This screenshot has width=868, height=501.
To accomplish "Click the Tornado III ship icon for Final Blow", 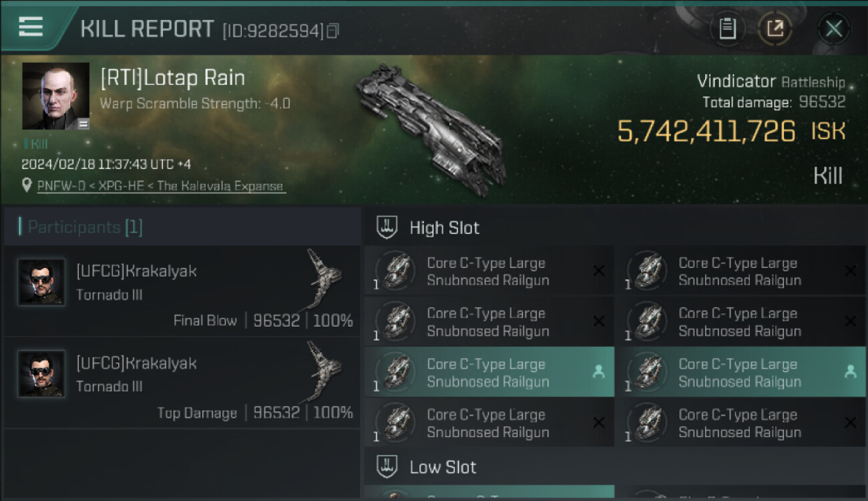I will click(x=323, y=277).
